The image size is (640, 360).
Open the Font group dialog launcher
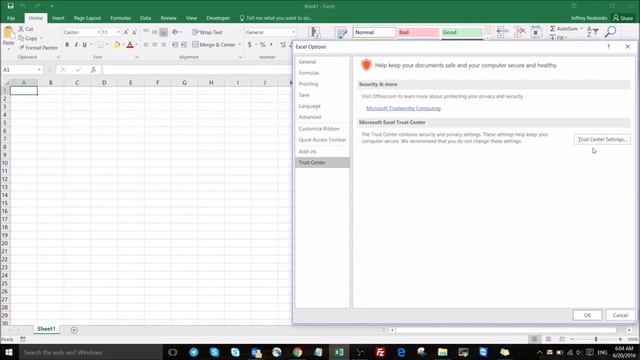(x=137, y=57)
